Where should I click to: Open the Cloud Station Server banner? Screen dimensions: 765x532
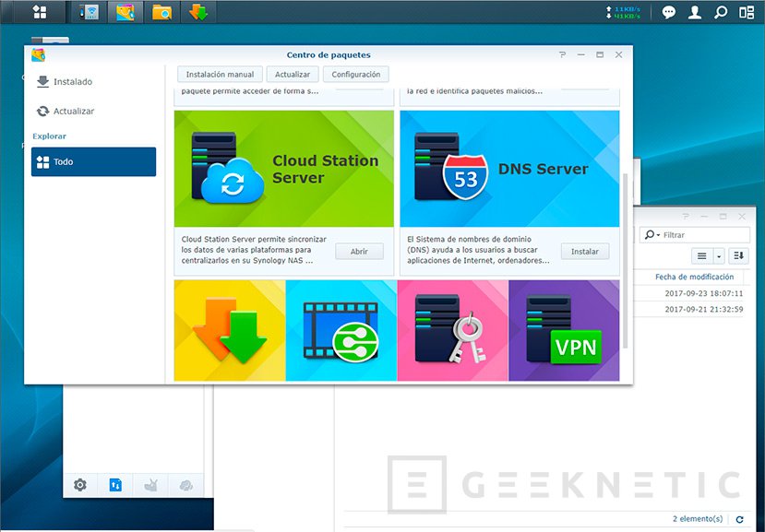284,169
